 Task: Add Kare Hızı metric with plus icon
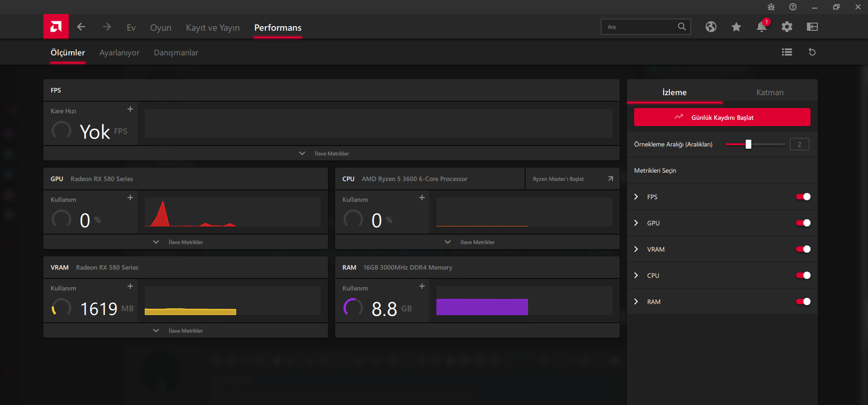130,109
